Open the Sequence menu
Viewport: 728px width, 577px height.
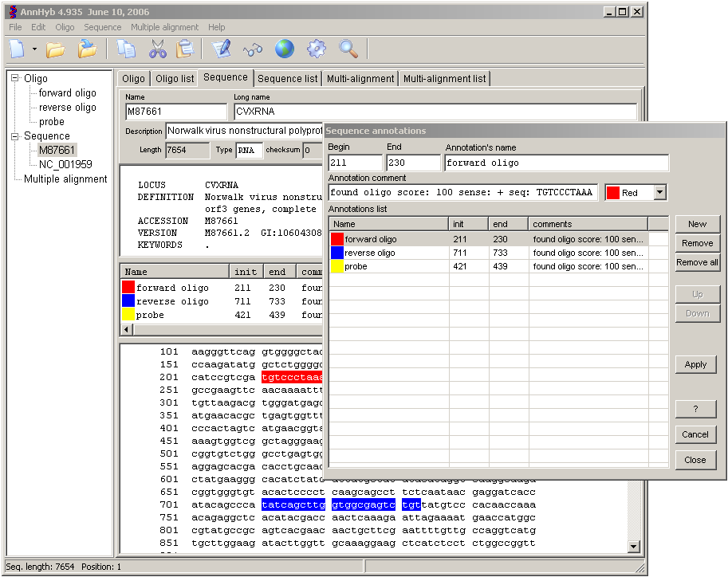(x=102, y=27)
